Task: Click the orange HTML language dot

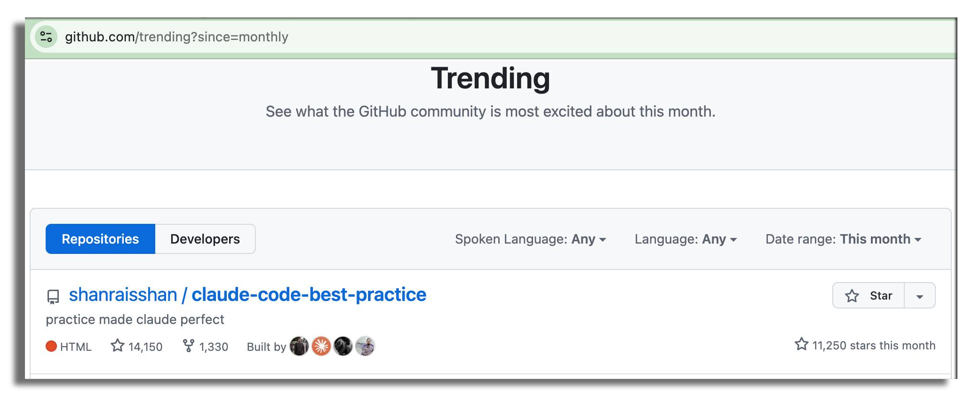Action: (52, 346)
